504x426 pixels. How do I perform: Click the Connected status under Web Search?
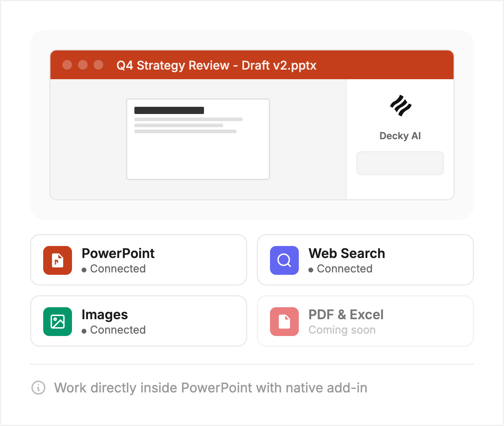coord(340,269)
